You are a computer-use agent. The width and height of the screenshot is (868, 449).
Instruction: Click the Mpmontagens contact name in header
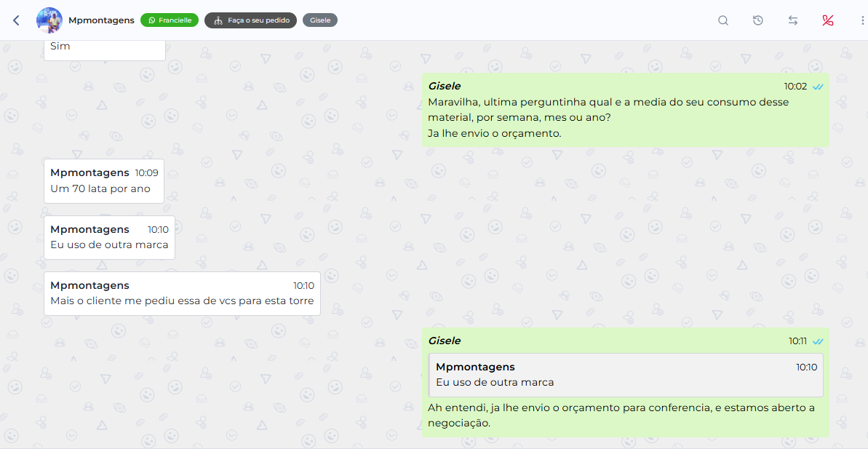pyautogui.click(x=101, y=20)
